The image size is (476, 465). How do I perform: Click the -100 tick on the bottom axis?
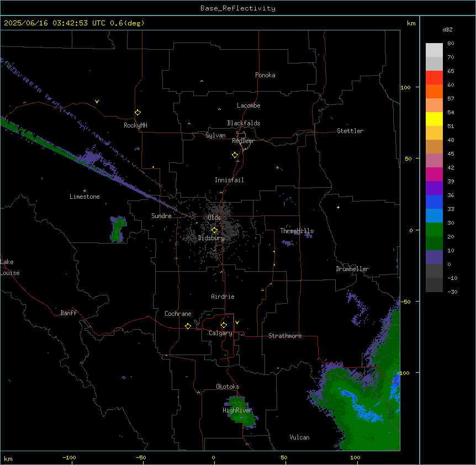69,457
